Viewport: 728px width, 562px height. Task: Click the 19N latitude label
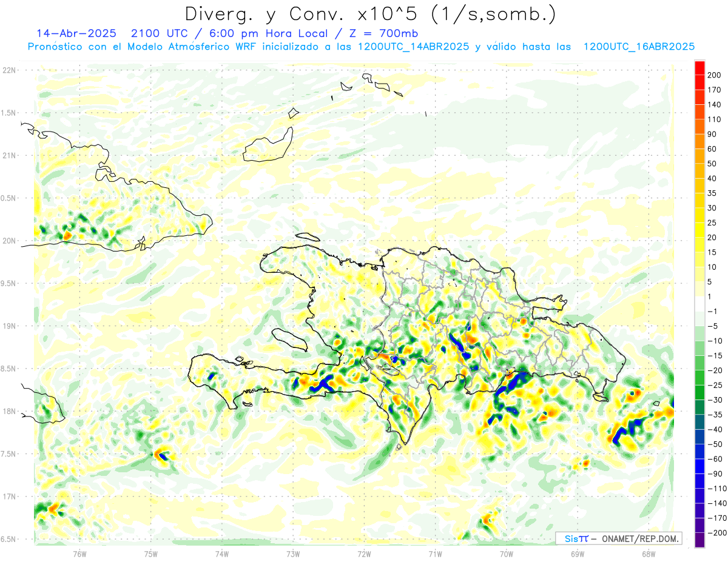pyautogui.click(x=9, y=326)
